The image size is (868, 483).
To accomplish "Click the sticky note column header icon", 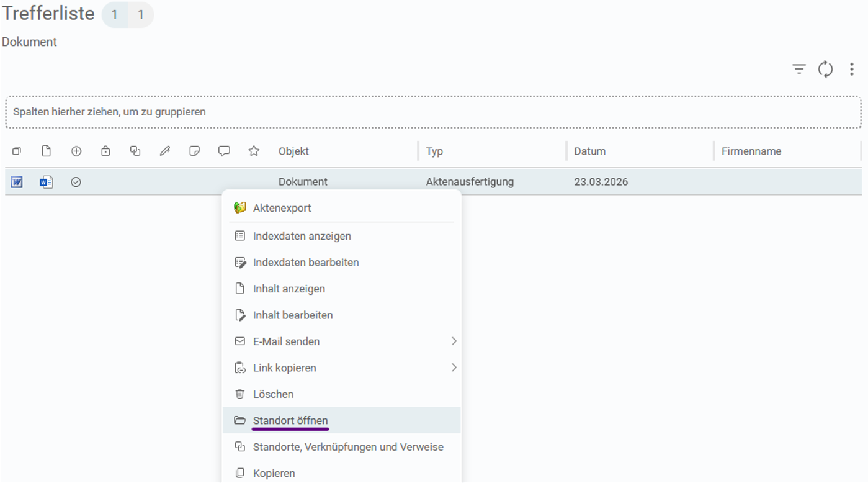I will tap(195, 151).
